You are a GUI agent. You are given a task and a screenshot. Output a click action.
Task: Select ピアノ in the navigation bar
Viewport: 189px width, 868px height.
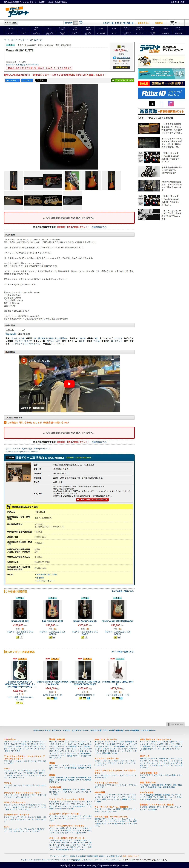point(114,29)
